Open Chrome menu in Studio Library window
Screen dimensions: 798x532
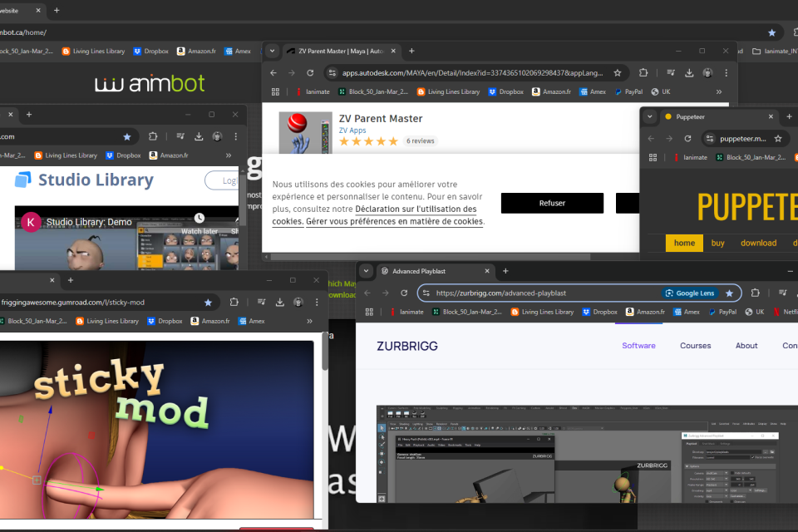pos(235,136)
